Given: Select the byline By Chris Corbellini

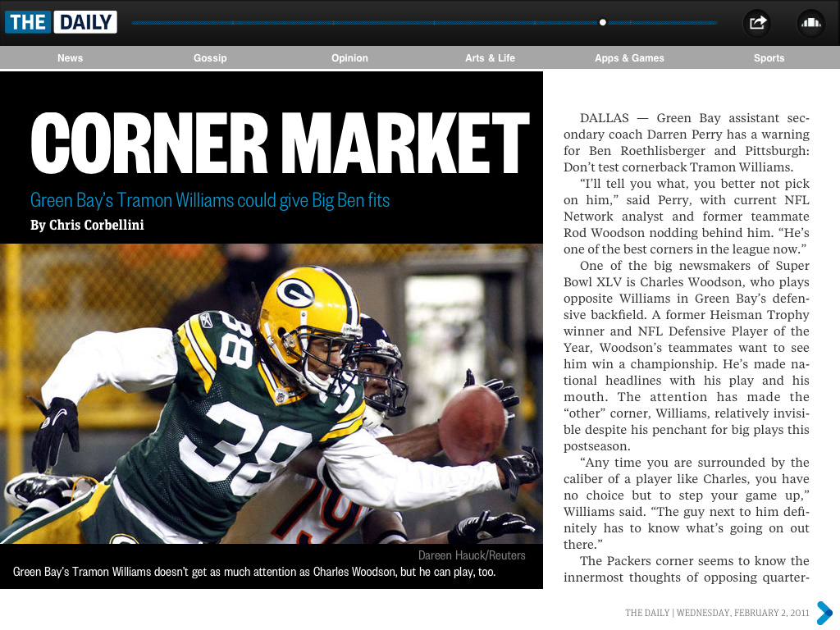Looking at the screenshot, I should pos(87,225).
